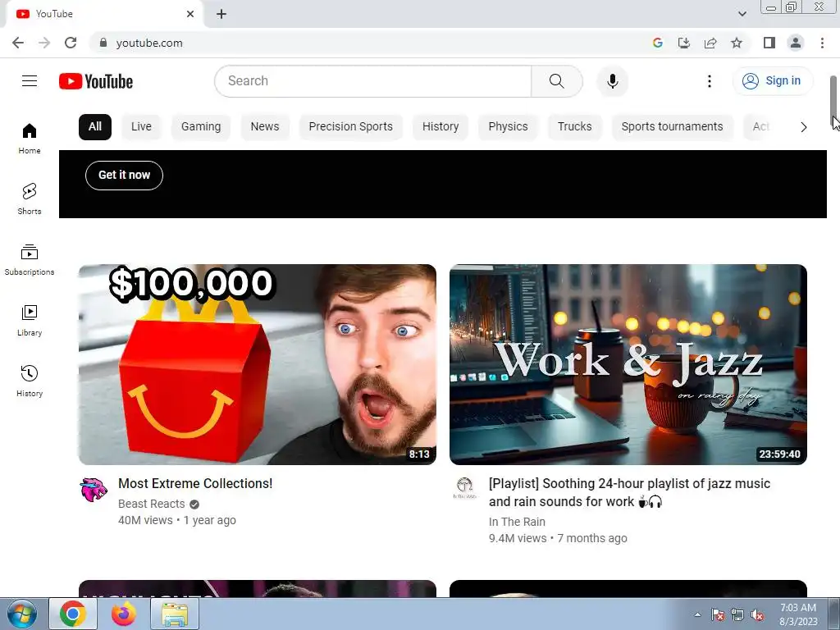Select the Physics filter chip
The height and width of the screenshot is (630, 840).
tap(508, 127)
